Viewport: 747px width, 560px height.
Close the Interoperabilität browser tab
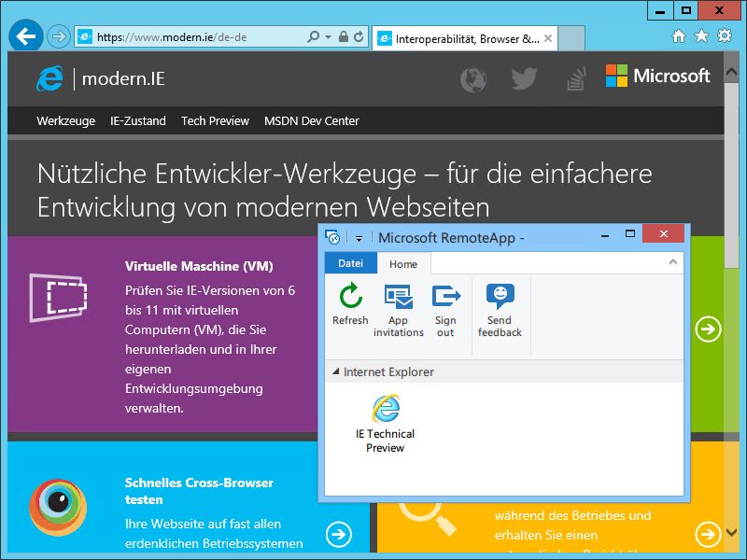[x=548, y=38]
